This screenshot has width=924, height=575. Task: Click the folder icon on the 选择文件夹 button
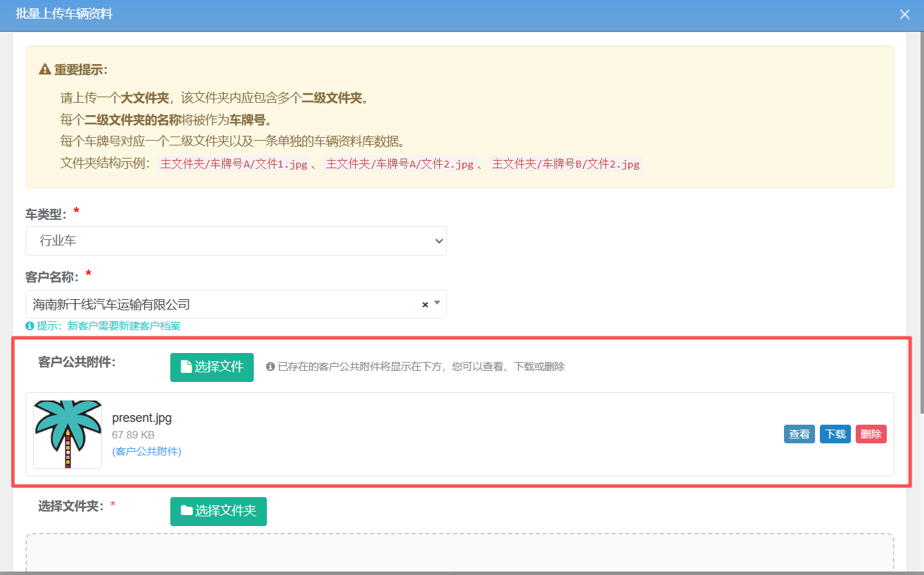click(x=187, y=511)
